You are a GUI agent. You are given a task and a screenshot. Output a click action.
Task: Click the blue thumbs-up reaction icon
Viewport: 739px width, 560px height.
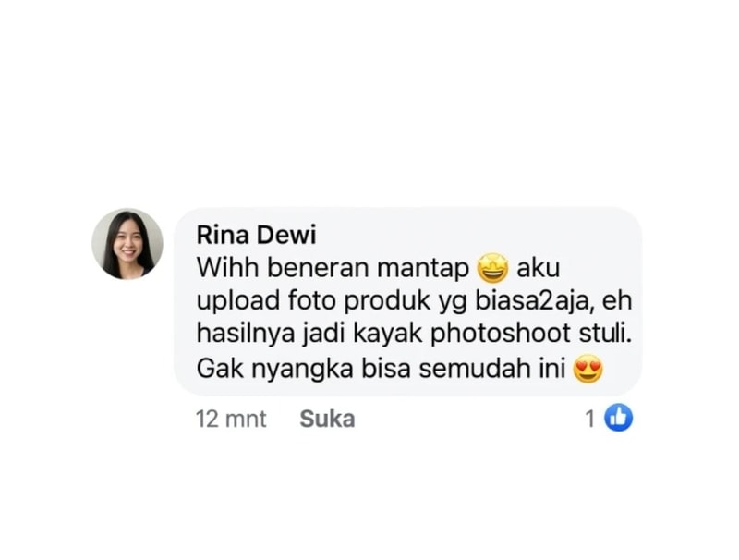click(618, 418)
